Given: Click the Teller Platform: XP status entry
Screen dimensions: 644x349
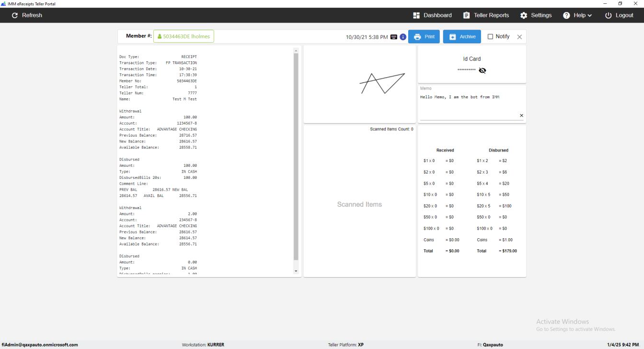Looking at the screenshot, I should 346,345.
